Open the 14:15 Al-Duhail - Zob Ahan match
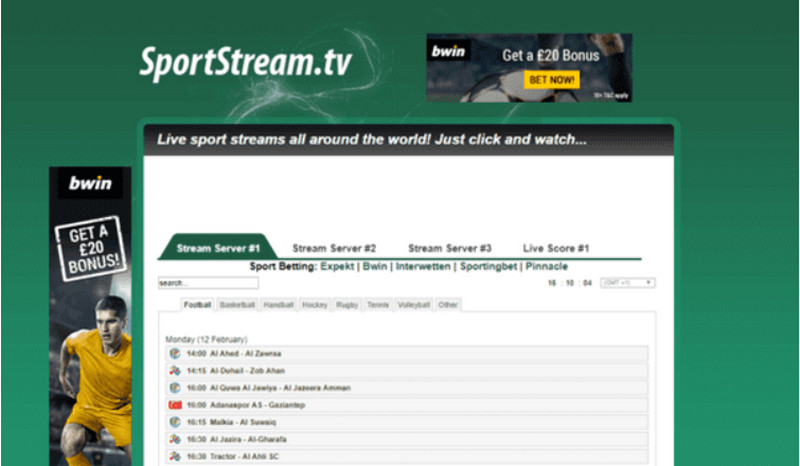This screenshot has height=466, width=800. 407,371
